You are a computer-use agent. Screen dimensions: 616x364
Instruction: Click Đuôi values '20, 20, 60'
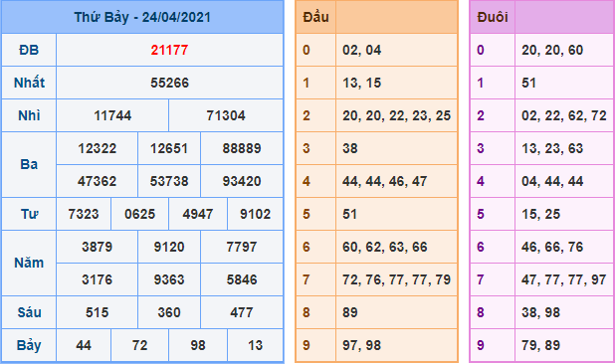coord(552,50)
